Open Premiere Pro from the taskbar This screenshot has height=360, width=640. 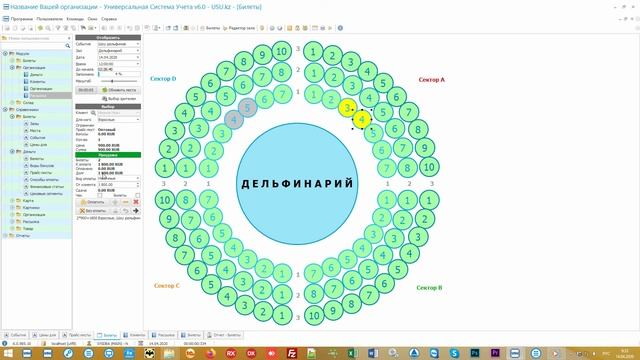(495, 353)
